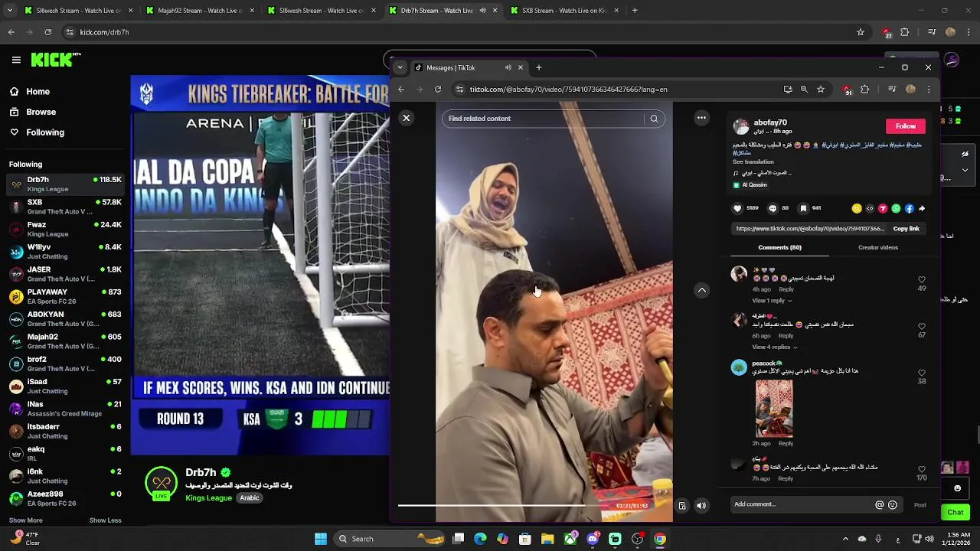Open extensions puzzle icon in TikTok window

point(865,90)
